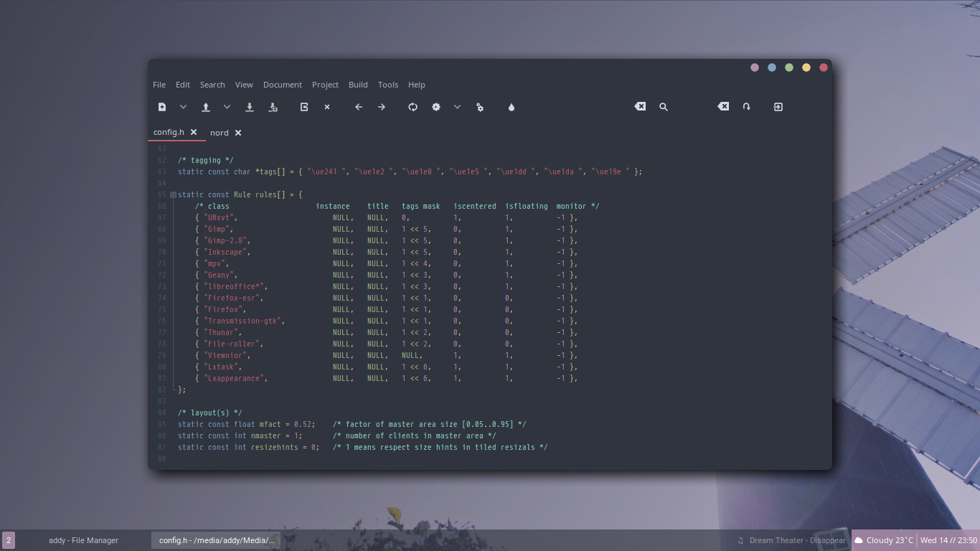
Task: Click the "Firefox-esr" class string
Action: pyautogui.click(x=232, y=298)
